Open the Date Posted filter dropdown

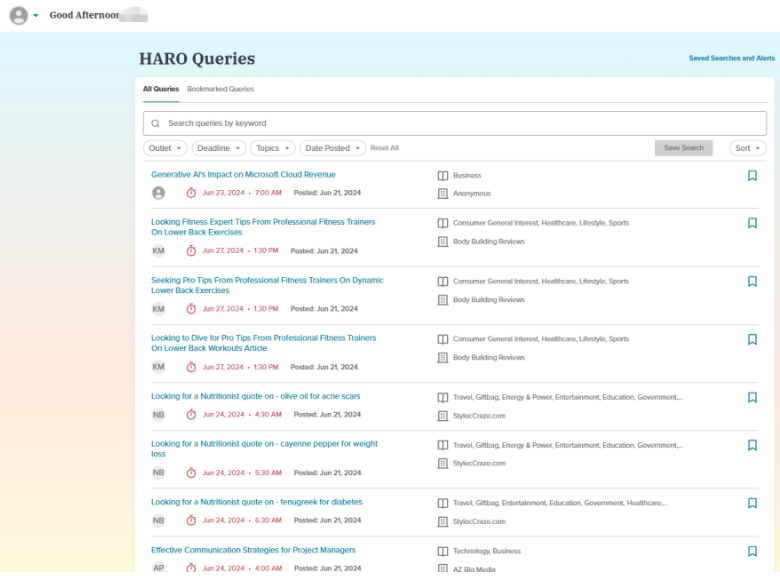click(332, 148)
